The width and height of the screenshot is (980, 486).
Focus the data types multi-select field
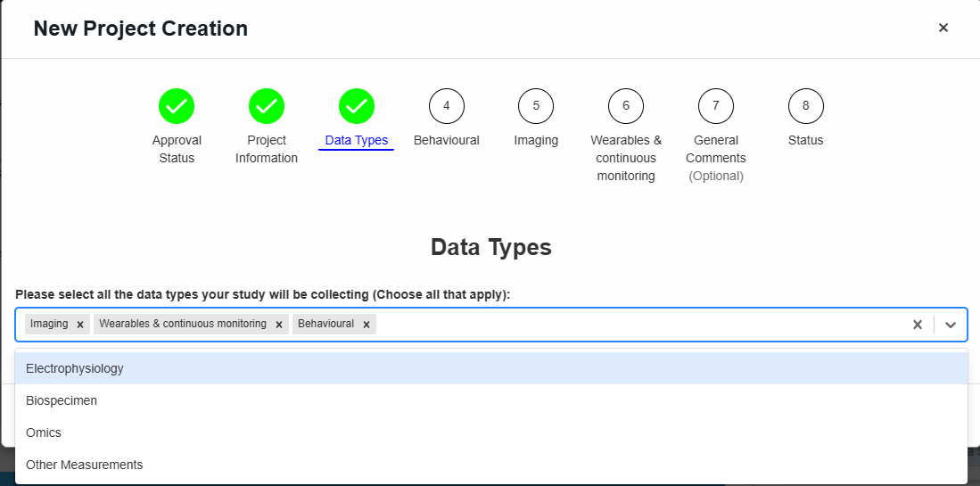click(491, 325)
